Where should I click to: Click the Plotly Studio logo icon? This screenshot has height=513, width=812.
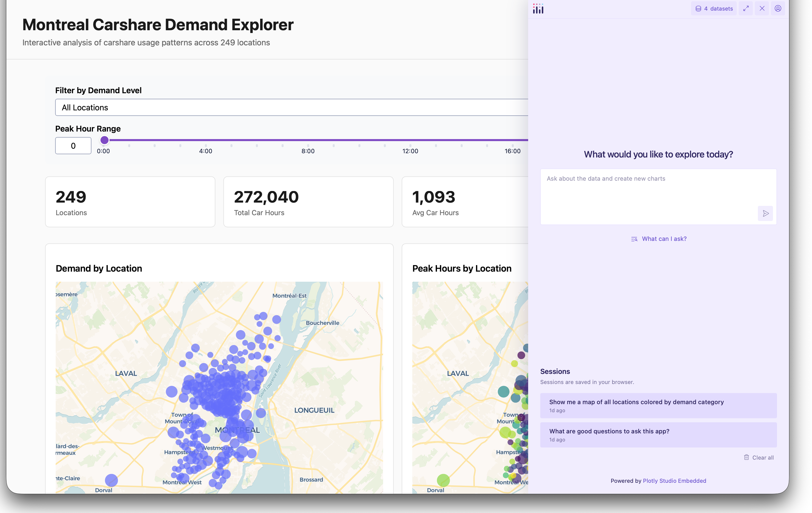(x=538, y=9)
